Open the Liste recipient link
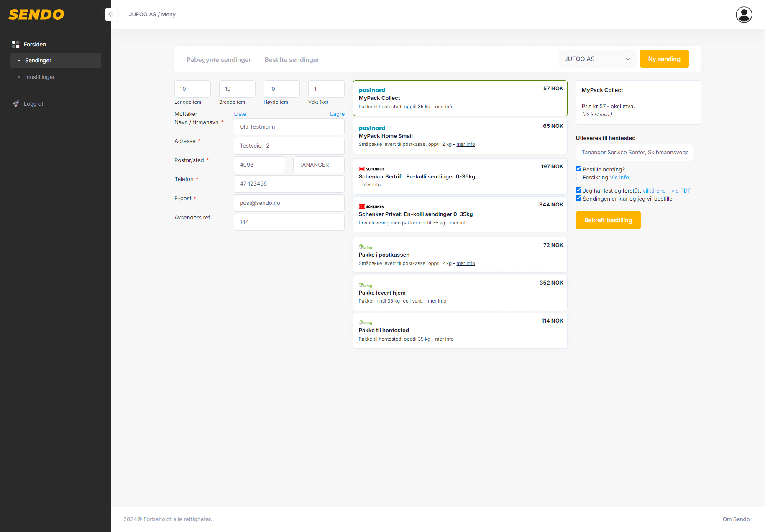Screen dimensions: 765x532 click(240, 114)
